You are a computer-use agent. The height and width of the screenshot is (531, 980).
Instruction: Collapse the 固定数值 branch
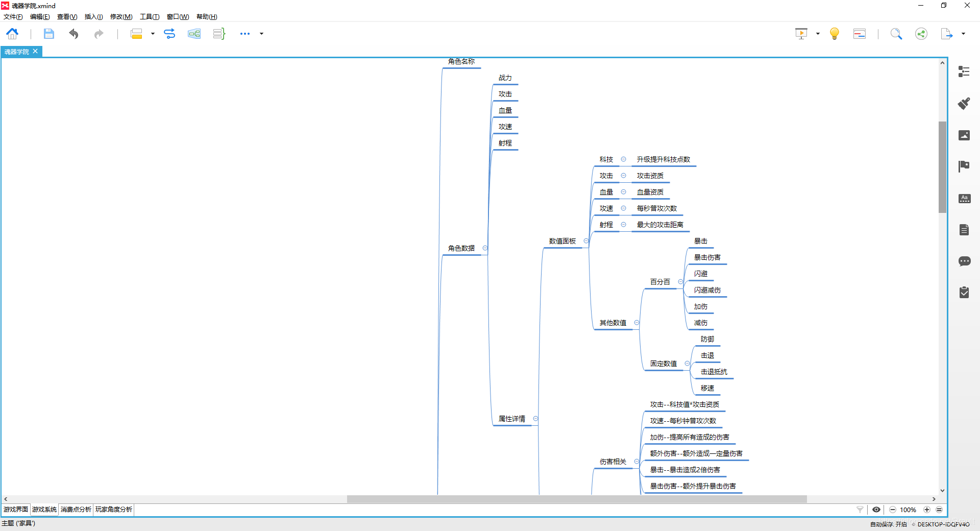pos(687,364)
